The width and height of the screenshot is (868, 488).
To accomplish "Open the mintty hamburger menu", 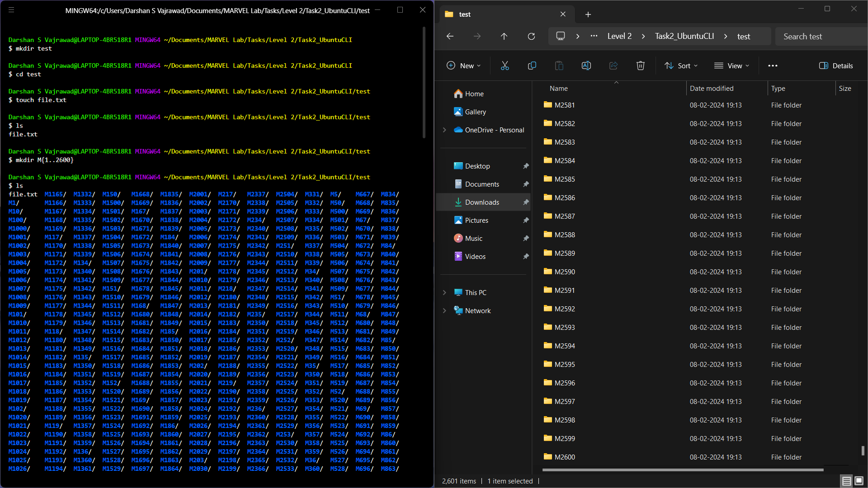I will coord(11,10).
